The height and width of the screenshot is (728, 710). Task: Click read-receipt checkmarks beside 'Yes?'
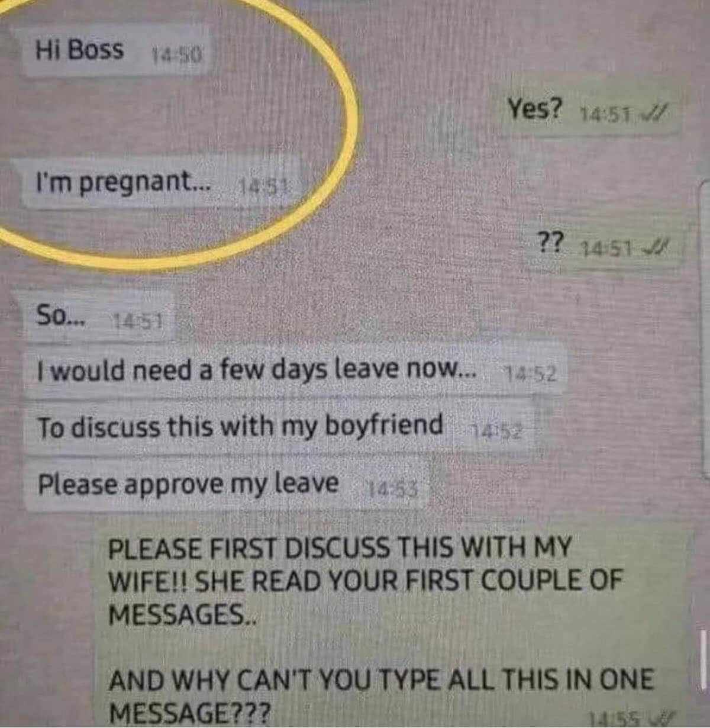pyautogui.click(x=655, y=112)
